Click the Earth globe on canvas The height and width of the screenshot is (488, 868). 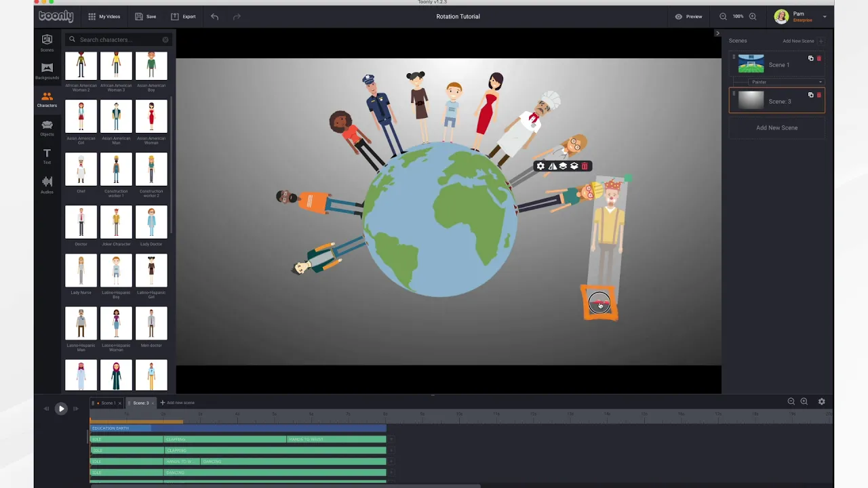click(x=439, y=220)
